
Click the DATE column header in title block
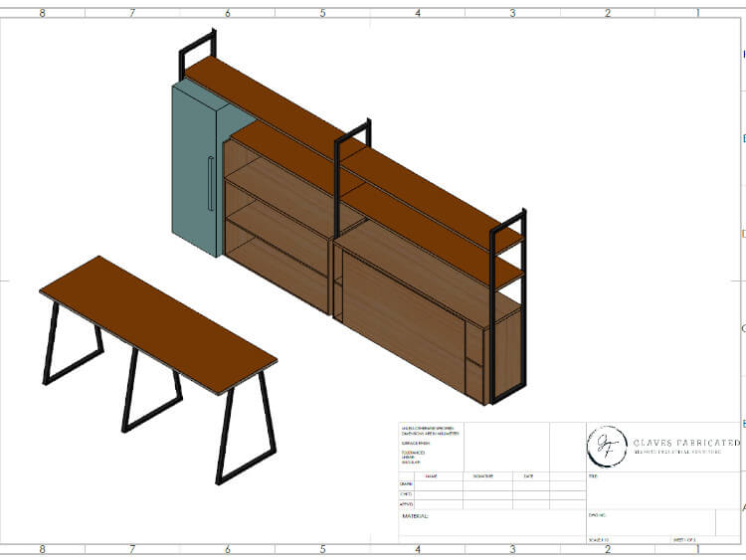click(528, 476)
